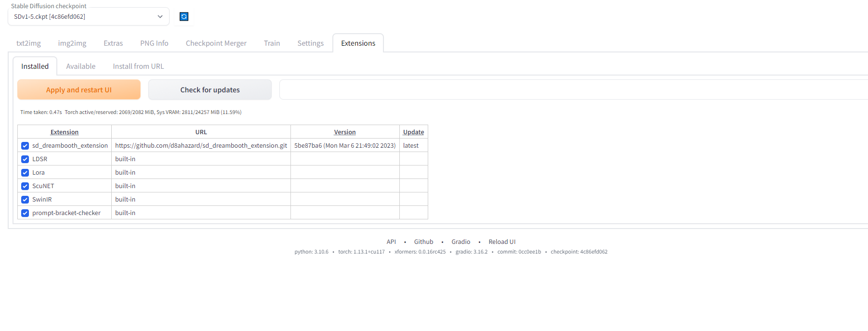The height and width of the screenshot is (331, 868).
Task: Click the Sys VRAM usage text
Action: pyautogui.click(x=199, y=113)
